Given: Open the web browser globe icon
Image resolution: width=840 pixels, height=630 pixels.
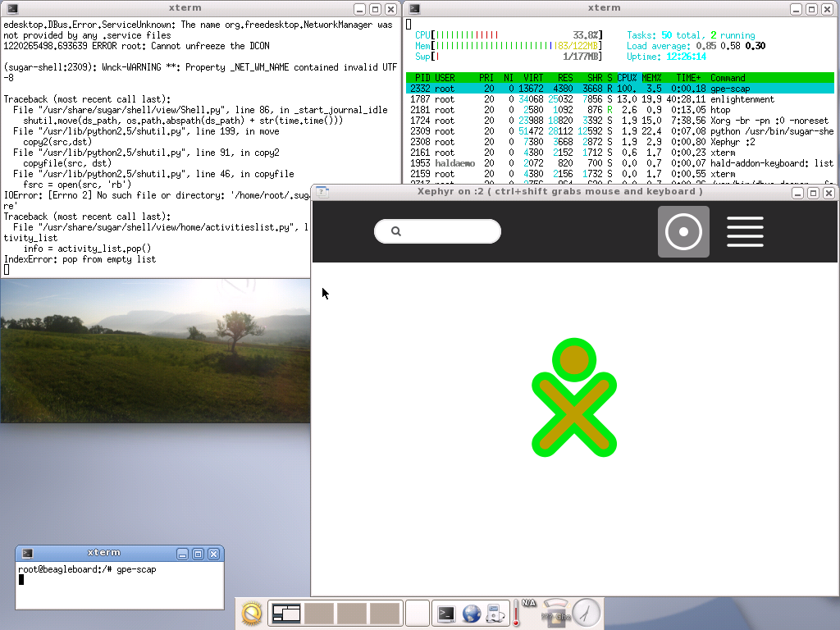Looking at the screenshot, I should [x=471, y=613].
